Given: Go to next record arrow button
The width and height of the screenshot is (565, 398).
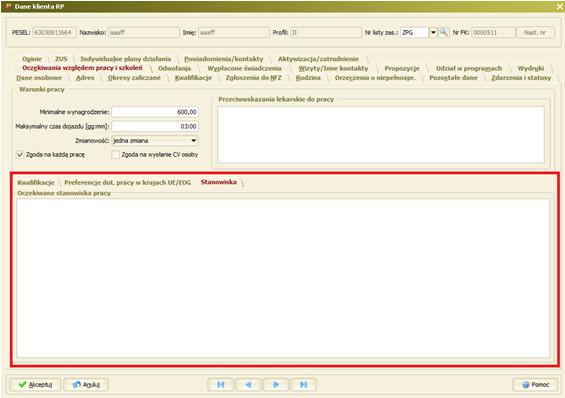Looking at the screenshot, I should [x=276, y=385].
